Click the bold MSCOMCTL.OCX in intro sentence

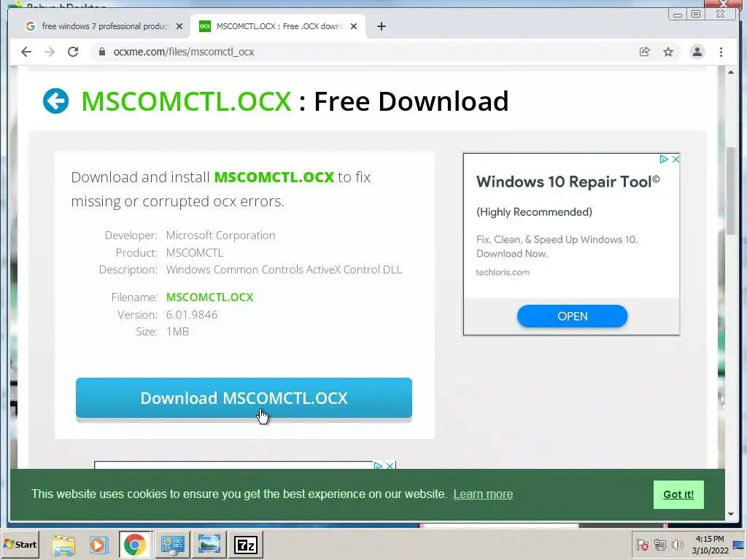click(274, 177)
